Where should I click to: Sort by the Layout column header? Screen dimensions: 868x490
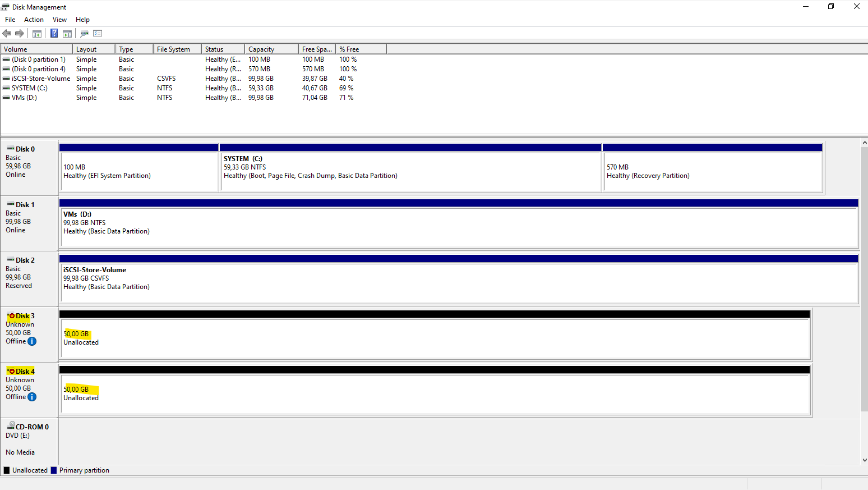94,49
